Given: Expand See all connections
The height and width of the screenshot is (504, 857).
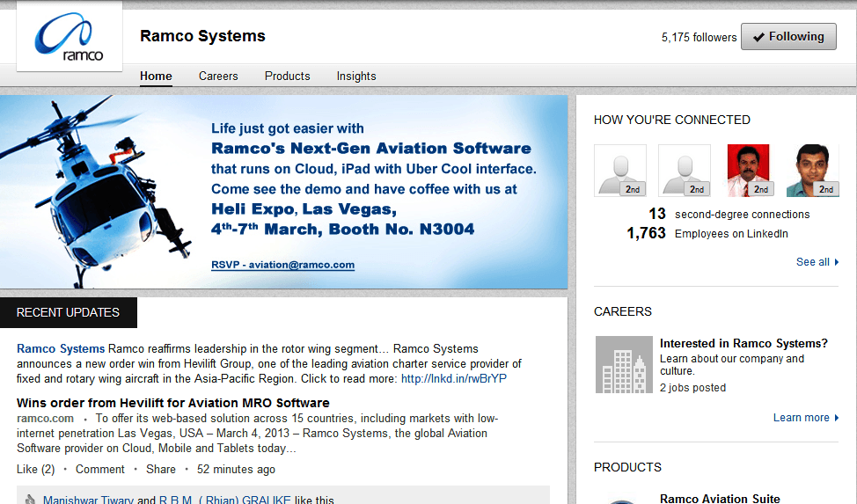Looking at the screenshot, I should pos(817,262).
